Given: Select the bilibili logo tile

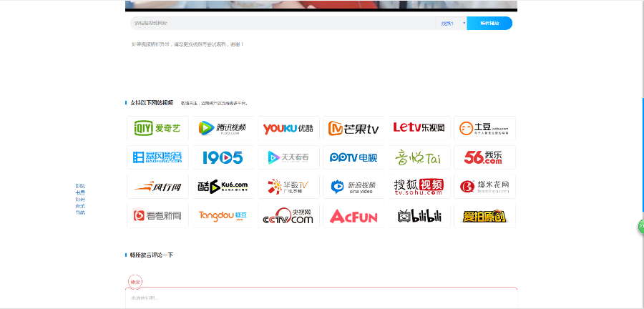Looking at the screenshot, I should (419, 216).
